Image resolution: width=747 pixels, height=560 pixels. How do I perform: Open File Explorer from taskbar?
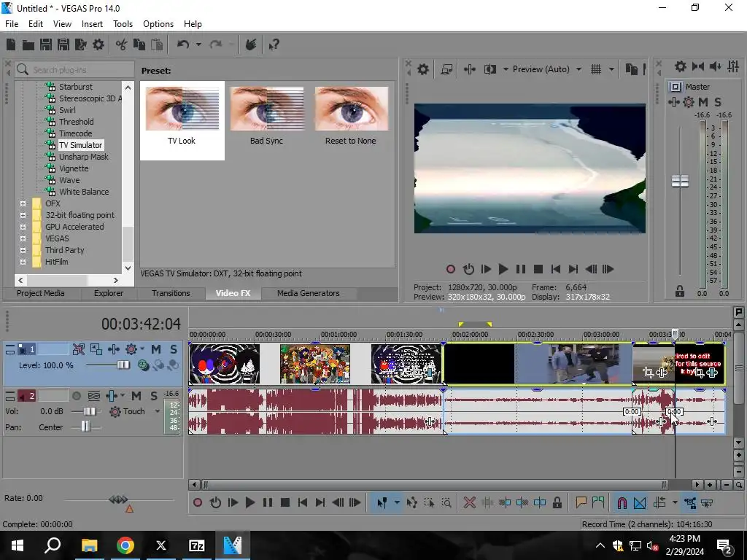(x=89, y=545)
